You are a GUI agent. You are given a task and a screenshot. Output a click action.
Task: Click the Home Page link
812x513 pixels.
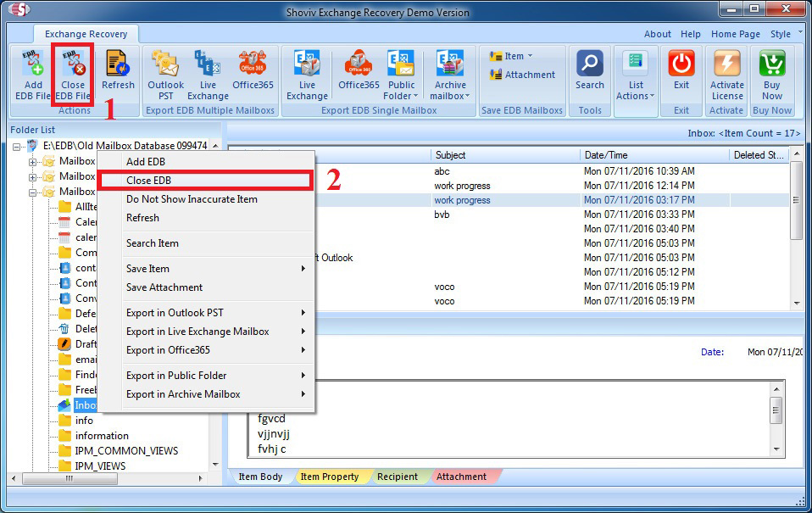pos(735,34)
